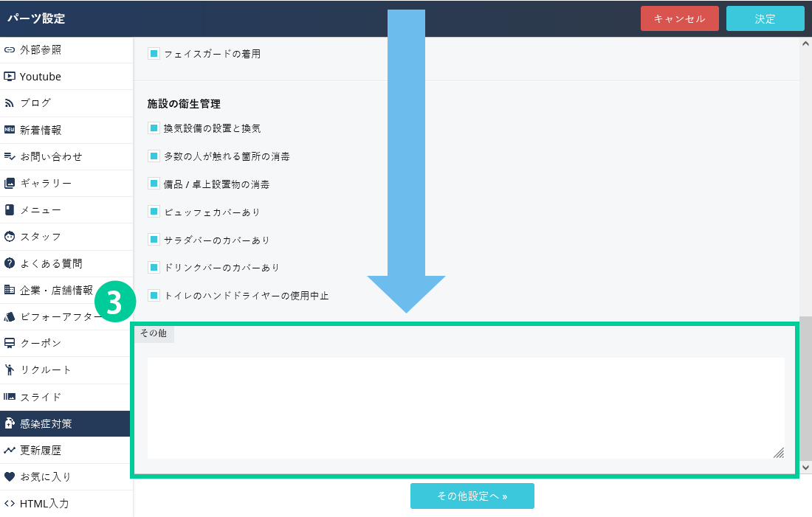The image size is (812, 517).
Task: Click the scrollbar down arrow
Action: pyautogui.click(x=805, y=467)
